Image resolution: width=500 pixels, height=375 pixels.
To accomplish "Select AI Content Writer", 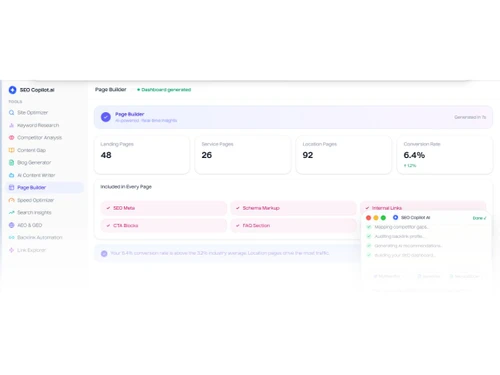I will 45,175.
